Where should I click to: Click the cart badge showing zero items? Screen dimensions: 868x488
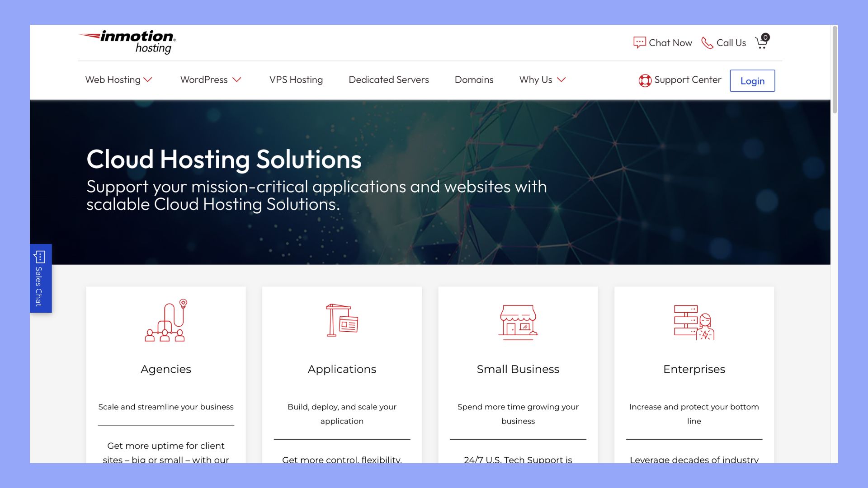click(765, 38)
